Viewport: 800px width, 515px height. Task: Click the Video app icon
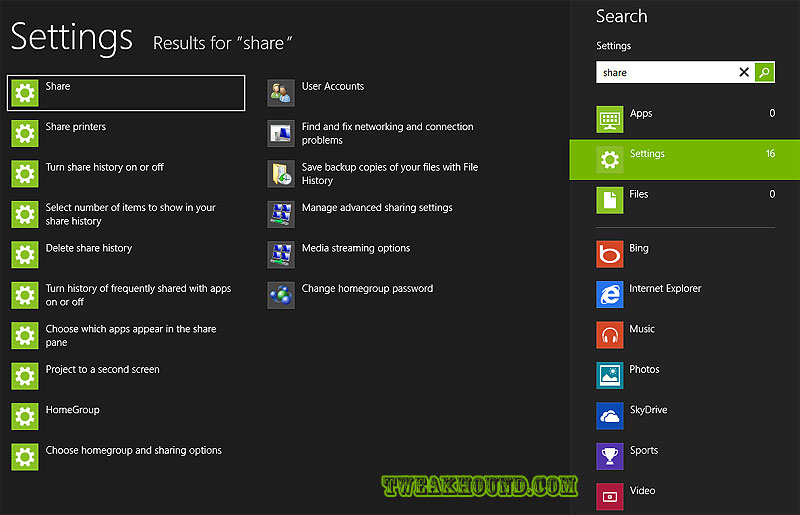[610, 496]
